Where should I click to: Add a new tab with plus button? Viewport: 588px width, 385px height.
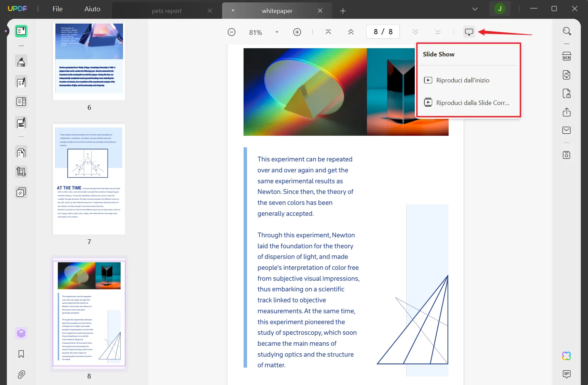click(x=343, y=11)
